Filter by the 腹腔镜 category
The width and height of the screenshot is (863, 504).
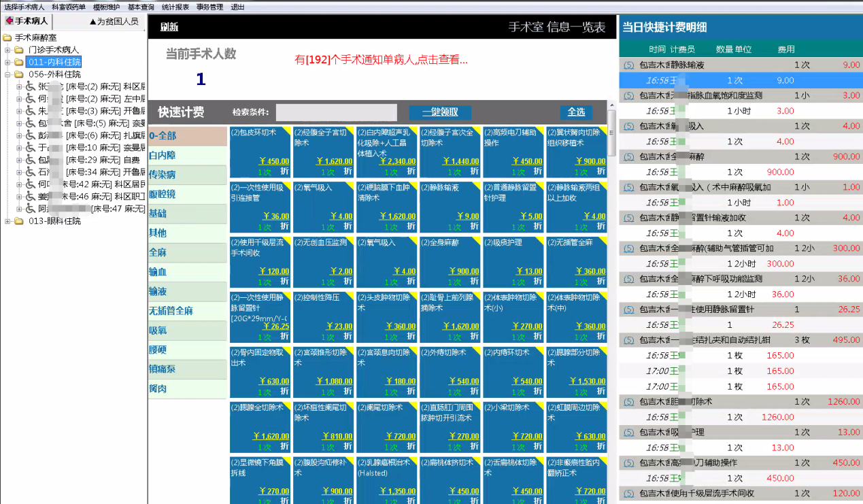(x=163, y=195)
